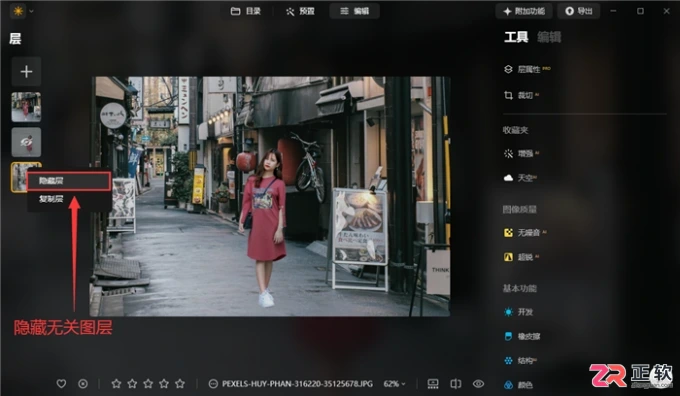The image size is (680, 396).
Task: Open the 裁切 crop tool
Action: click(521, 95)
